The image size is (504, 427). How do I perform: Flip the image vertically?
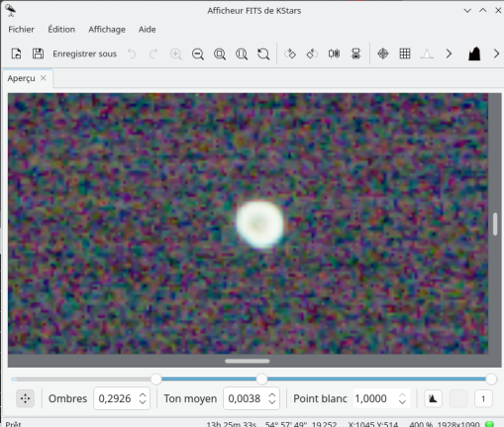(x=355, y=53)
